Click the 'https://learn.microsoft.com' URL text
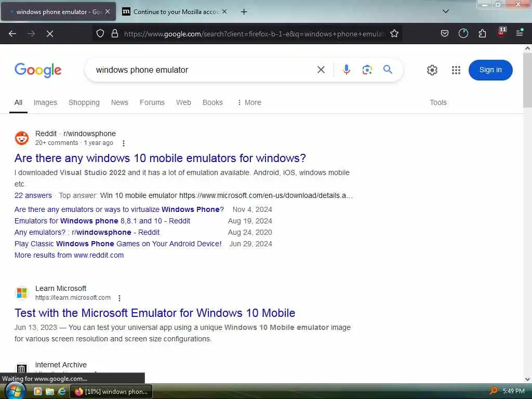The width and height of the screenshot is (532, 399). coord(73,298)
